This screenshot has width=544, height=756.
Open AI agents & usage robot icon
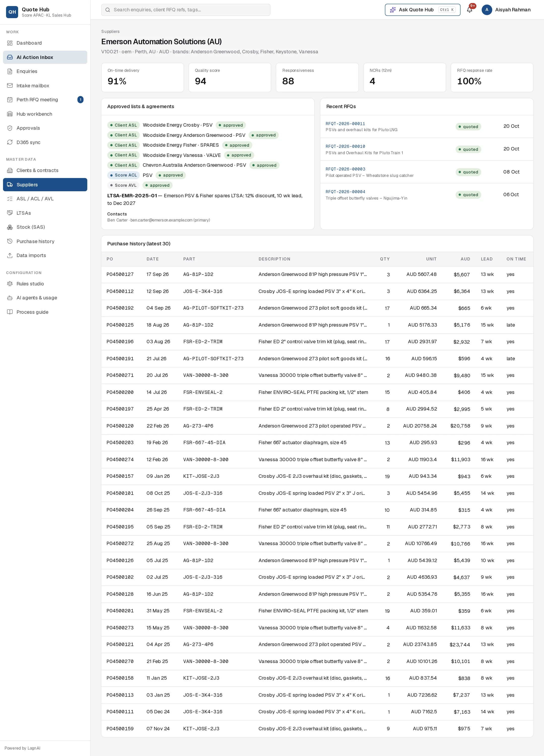point(10,298)
